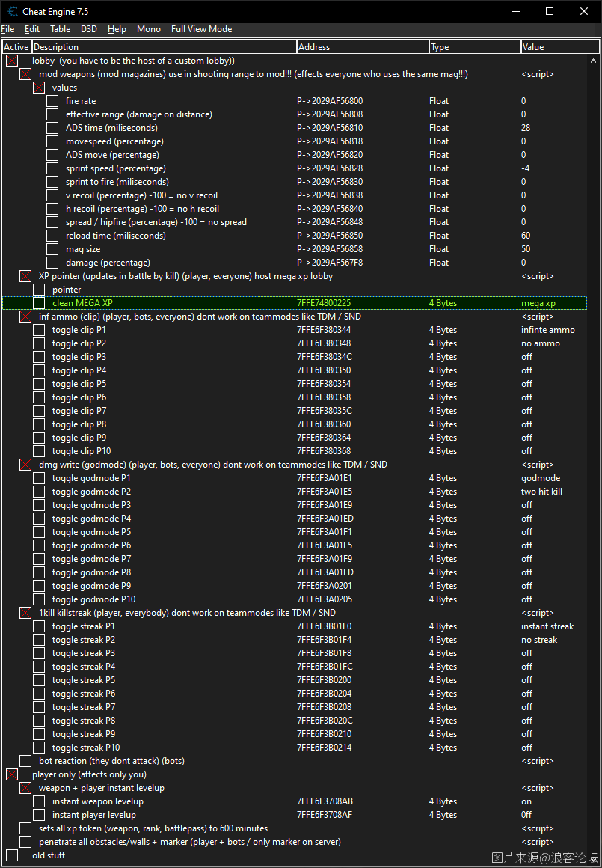Collapse the lobby group checkbox
This screenshot has height=868, width=602.
click(12, 61)
